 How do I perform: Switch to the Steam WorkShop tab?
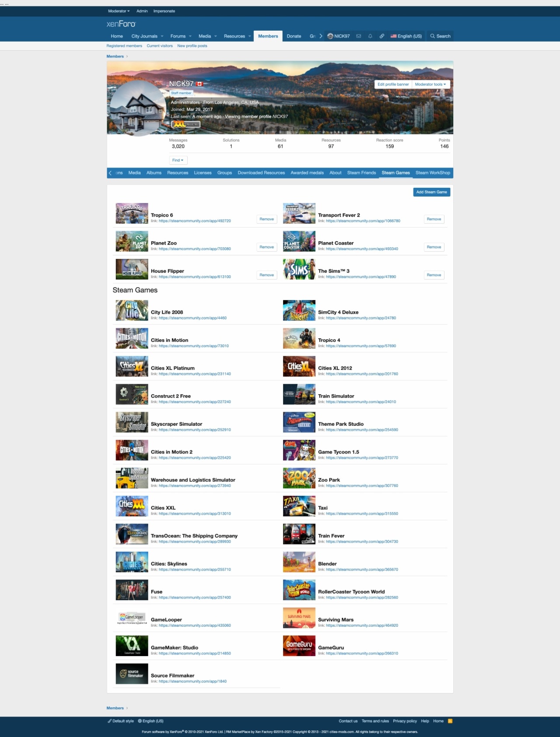point(432,173)
